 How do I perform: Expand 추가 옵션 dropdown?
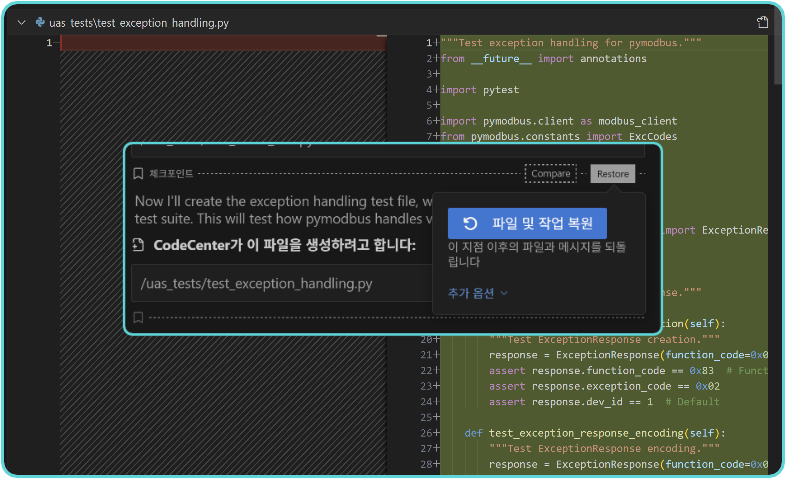tap(477, 293)
